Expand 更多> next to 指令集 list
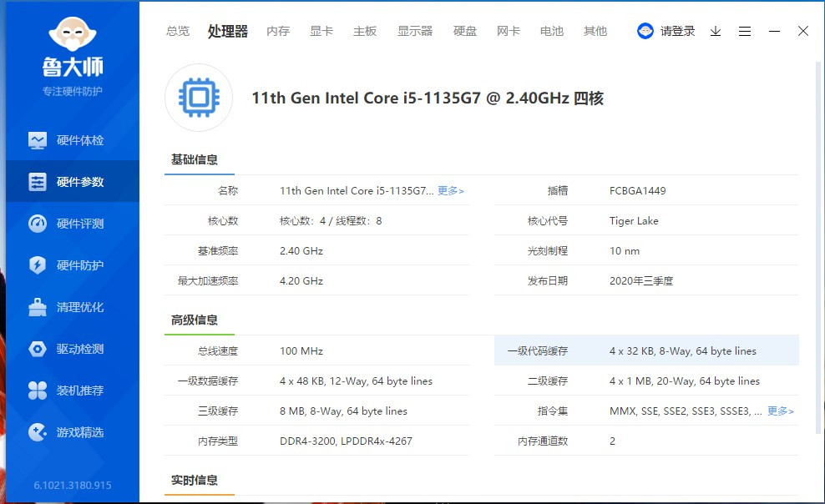 pyautogui.click(x=781, y=411)
